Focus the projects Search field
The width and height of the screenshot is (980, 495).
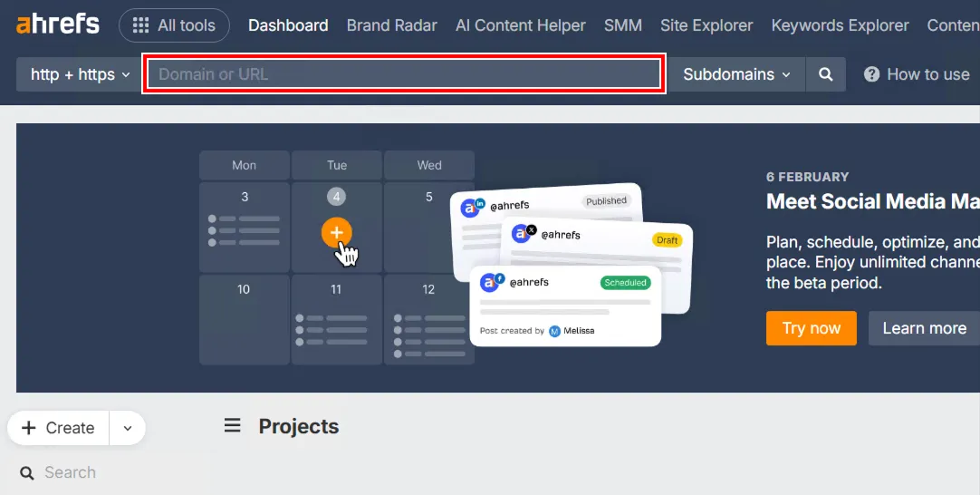click(70, 472)
